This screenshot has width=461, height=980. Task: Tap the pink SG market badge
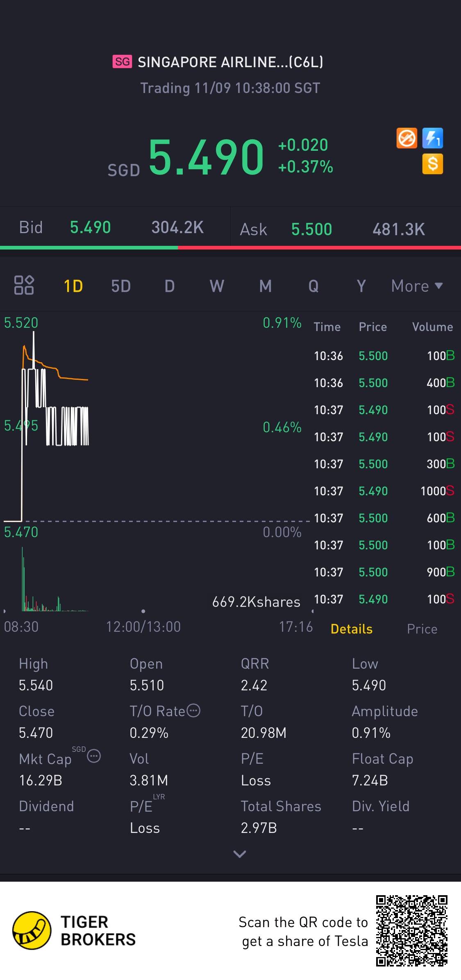(122, 62)
